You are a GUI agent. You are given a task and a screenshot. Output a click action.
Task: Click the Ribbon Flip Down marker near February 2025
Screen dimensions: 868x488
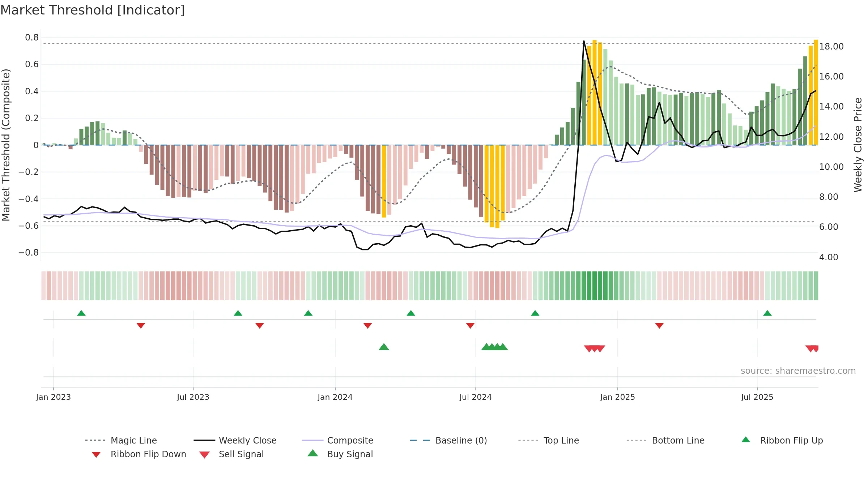click(x=659, y=325)
